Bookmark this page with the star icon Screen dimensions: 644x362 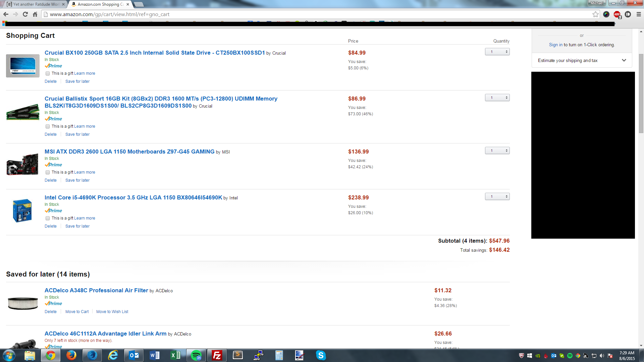pos(595,14)
